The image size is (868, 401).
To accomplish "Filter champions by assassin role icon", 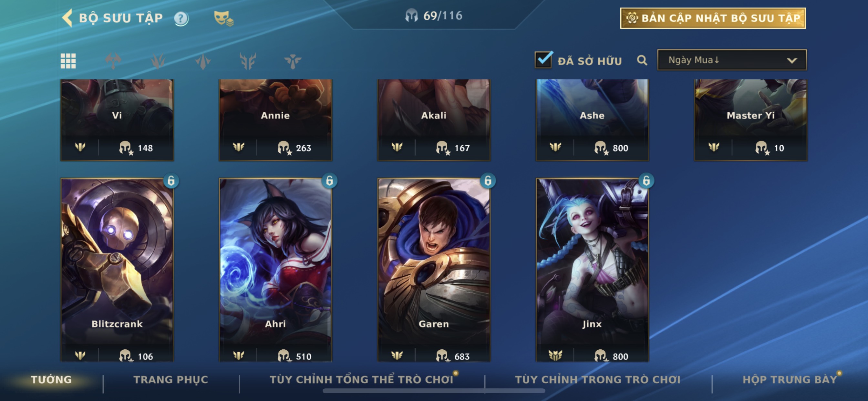I will [x=203, y=61].
